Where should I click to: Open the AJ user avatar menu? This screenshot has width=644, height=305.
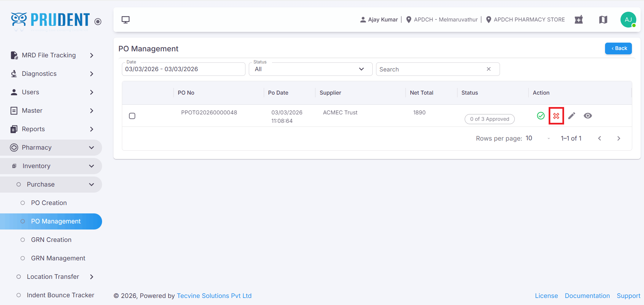pos(628,20)
